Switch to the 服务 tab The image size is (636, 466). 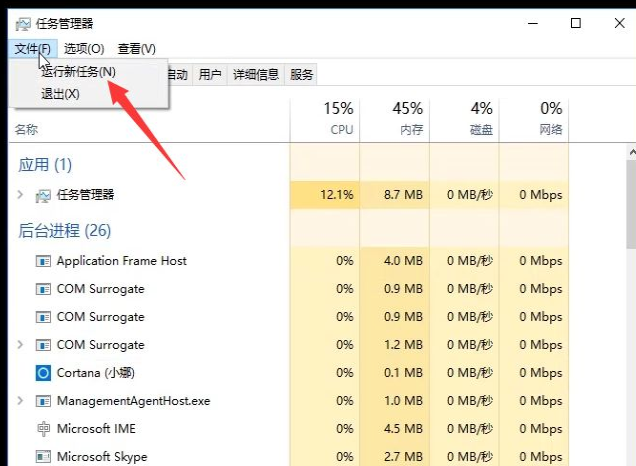(x=301, y=75)
